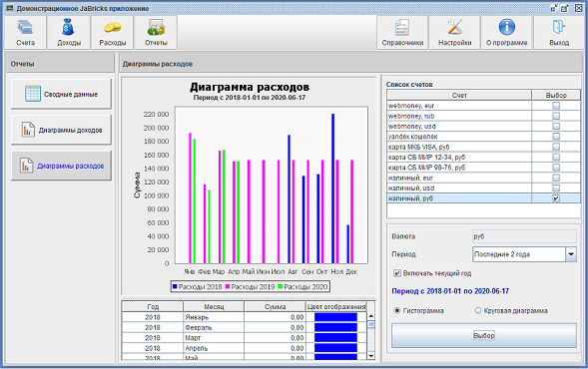Open Справочники reference lists
The height and width of the screenshot is (369, 588).
(402, 32)
